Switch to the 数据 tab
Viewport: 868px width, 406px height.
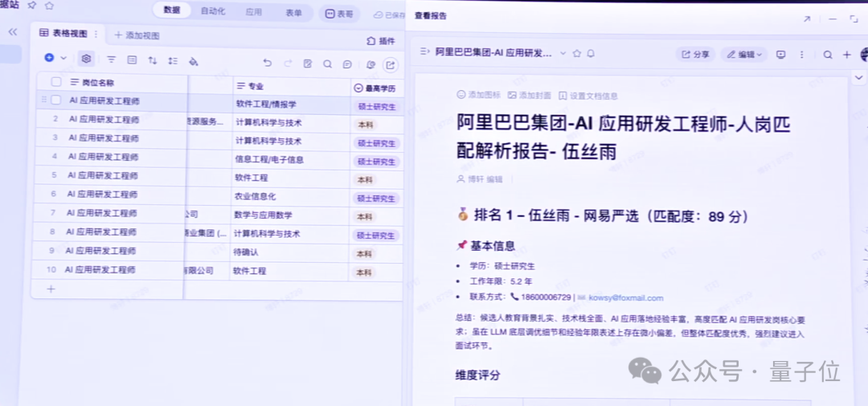click(172, 10)
